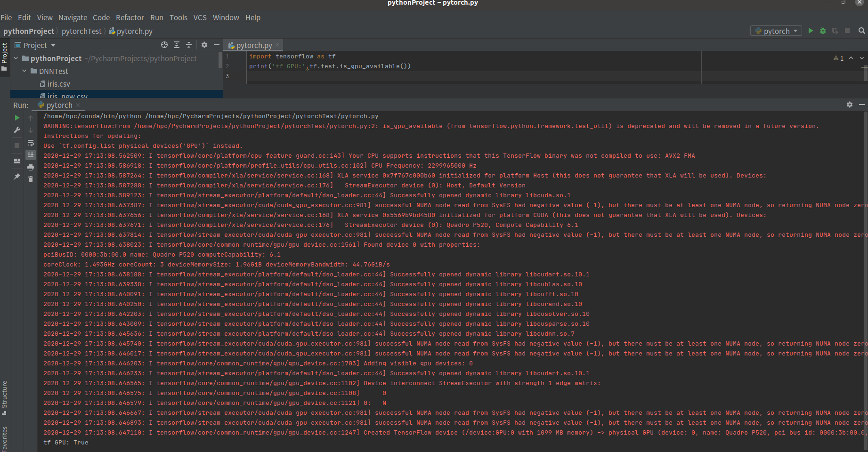This screenshot has width=868, height=452.
Task: Open Search Everywhere magnifier icon
Action: [861, 31]
